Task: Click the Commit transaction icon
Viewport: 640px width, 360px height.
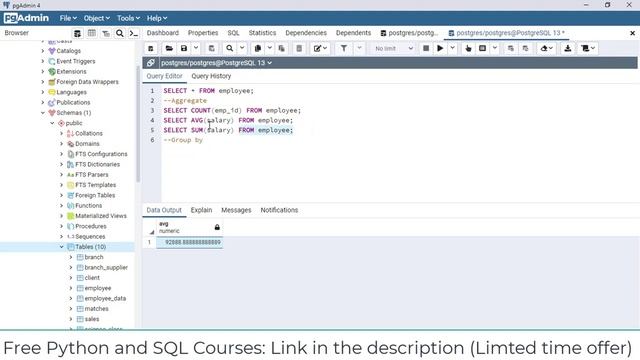Action: (x=511, y=48)
